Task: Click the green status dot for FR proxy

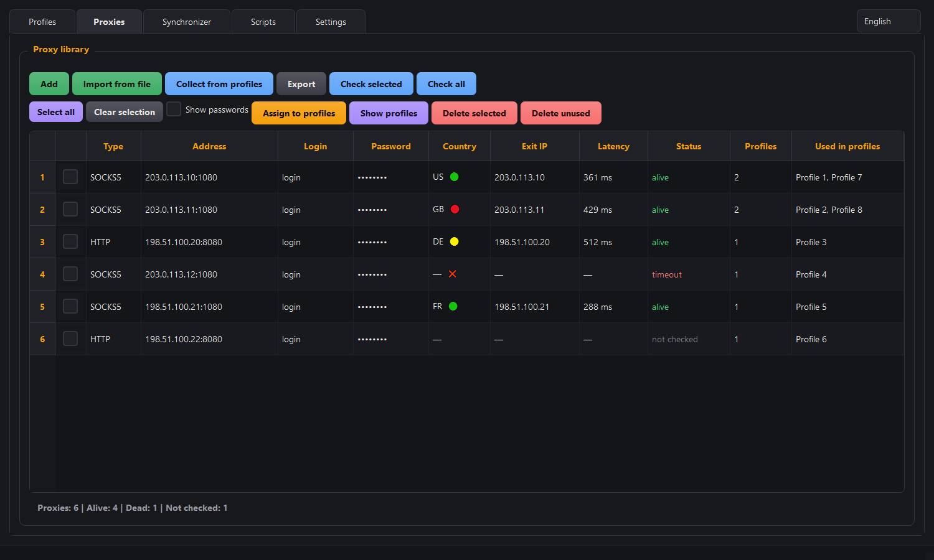Action: coord(453,306)
